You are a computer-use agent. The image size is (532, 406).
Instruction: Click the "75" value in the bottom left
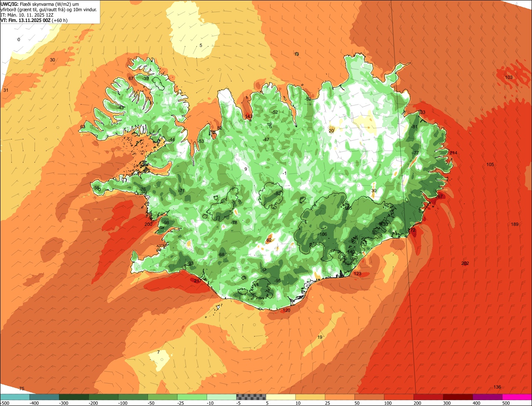pos(22,389)
